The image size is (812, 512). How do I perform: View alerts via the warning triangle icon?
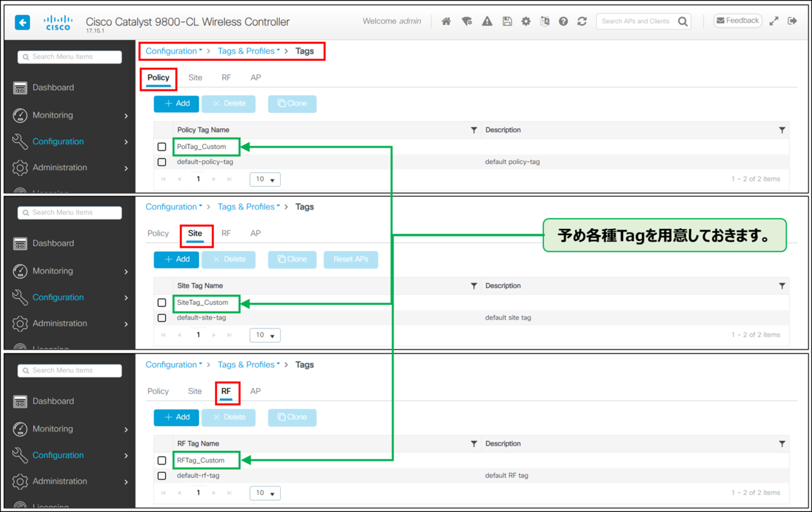pos(487,21)
